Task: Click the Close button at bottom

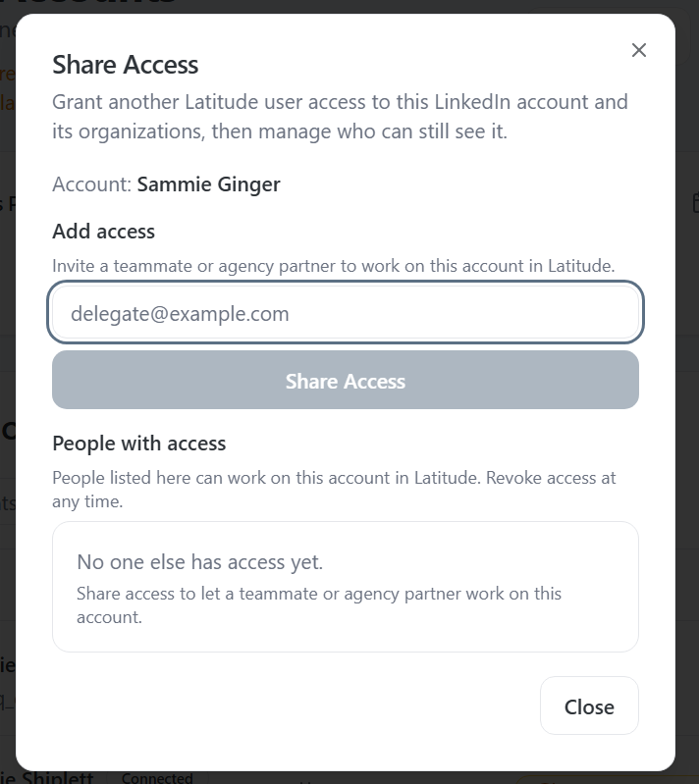Action: point(589,706)
